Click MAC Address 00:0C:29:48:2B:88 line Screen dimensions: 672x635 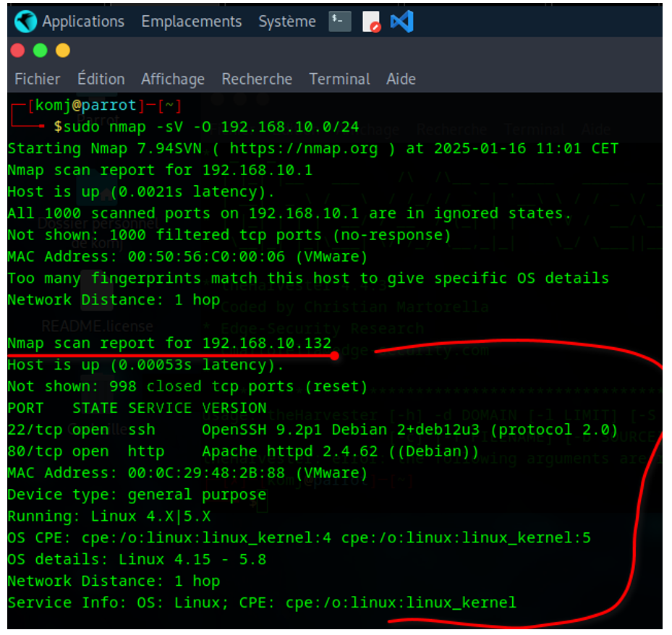[x=188, y=473]
